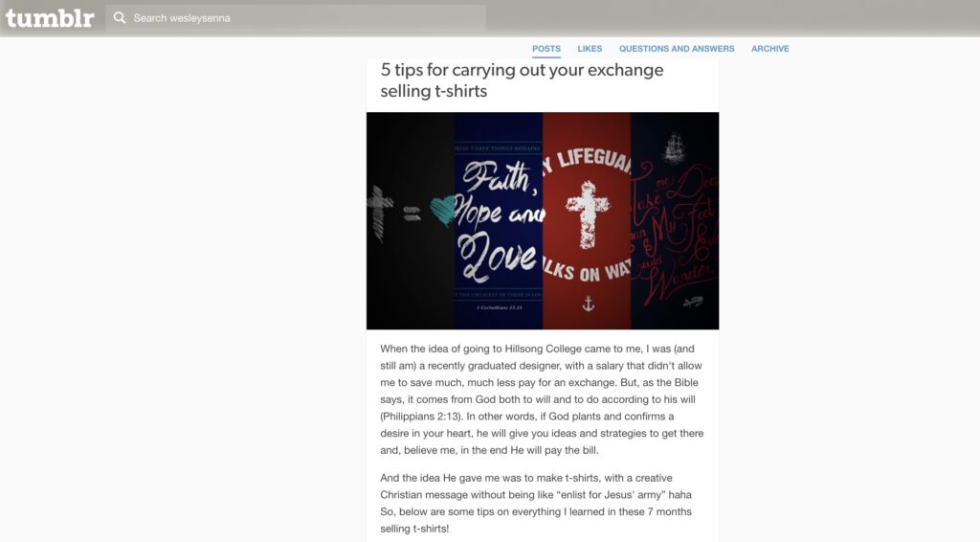Click the sketched cross on the black design

pyautogui.click(x=380, y=214)
